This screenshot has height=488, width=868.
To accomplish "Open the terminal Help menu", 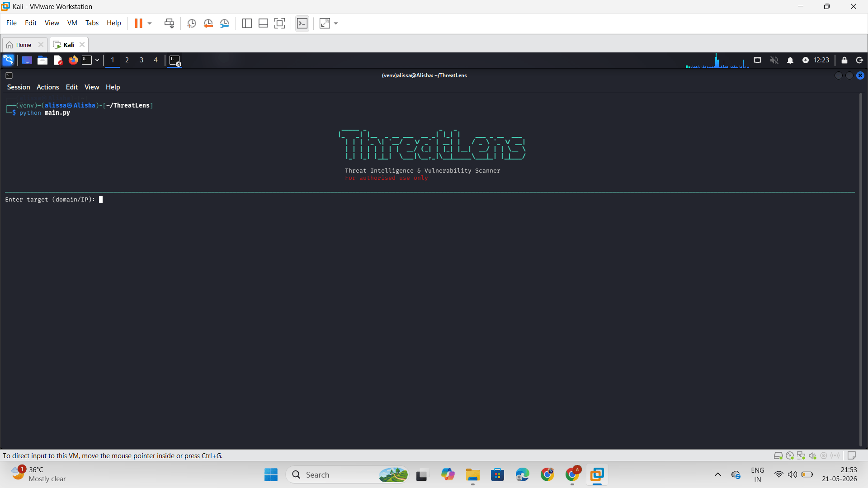I will pyautogui.click(x=113, y=87).
